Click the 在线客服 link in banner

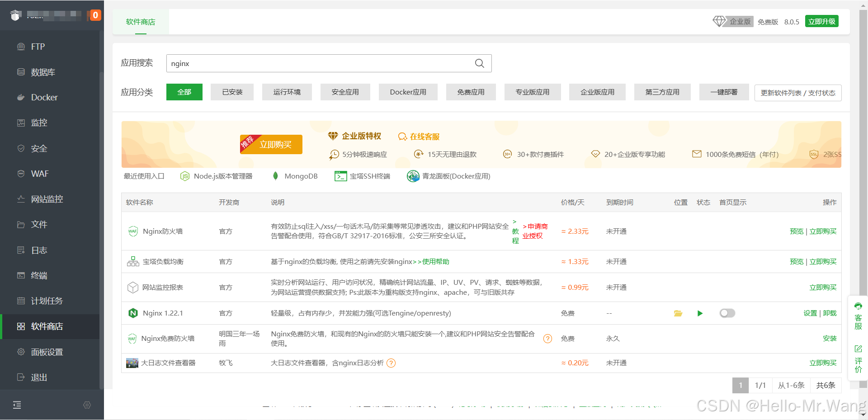[x=419, y=137]
